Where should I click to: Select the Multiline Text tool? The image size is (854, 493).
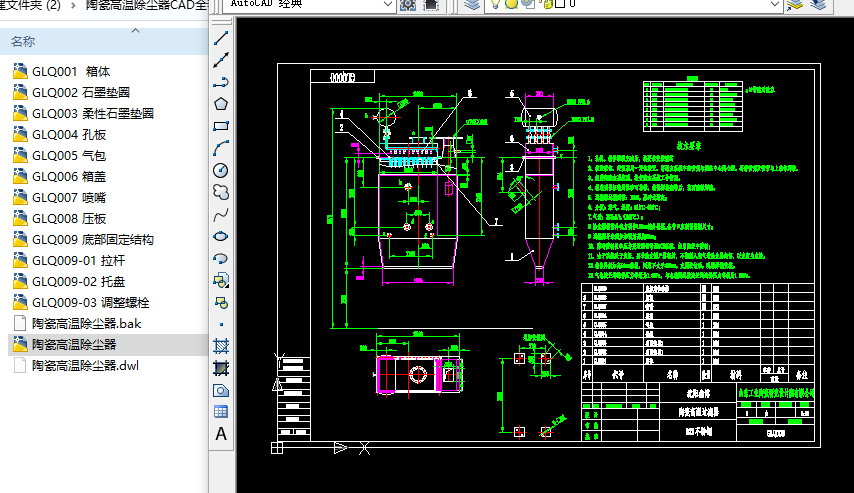coord(221,434)
